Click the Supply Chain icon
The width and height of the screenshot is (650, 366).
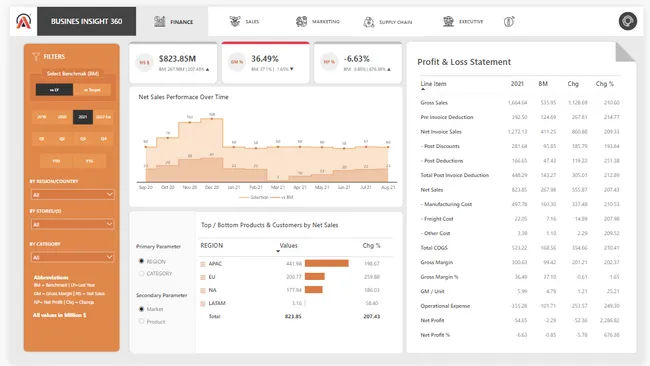[x=369, y=22]
